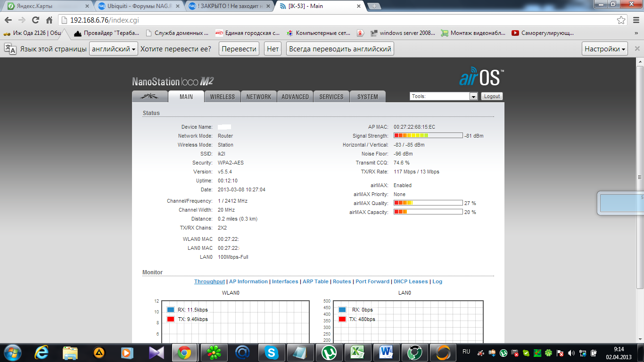Decline translation with Нет
Screen dimensions: 644x362
pyautogui.click(x=273, y=49)
